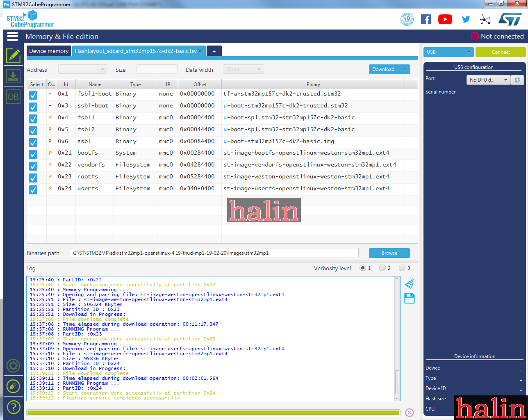Open the YouTube link icon
The width and height of the screenshot is (528, 420).
[x=445, y=19]
